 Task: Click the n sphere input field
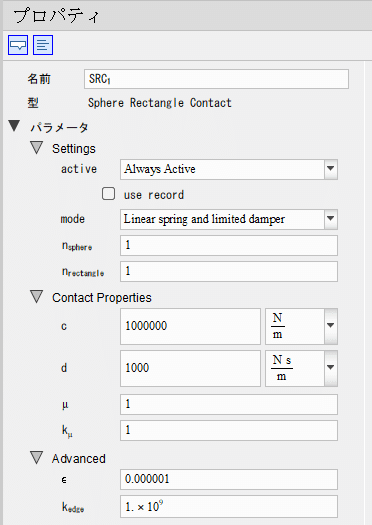pyautogui.click(x=229, y=245)
